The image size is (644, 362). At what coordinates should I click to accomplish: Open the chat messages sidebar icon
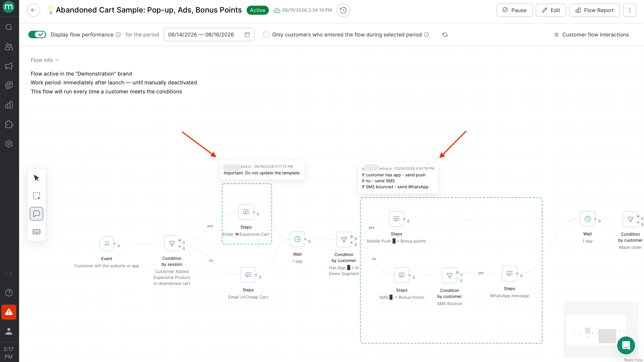coord(9,85)
